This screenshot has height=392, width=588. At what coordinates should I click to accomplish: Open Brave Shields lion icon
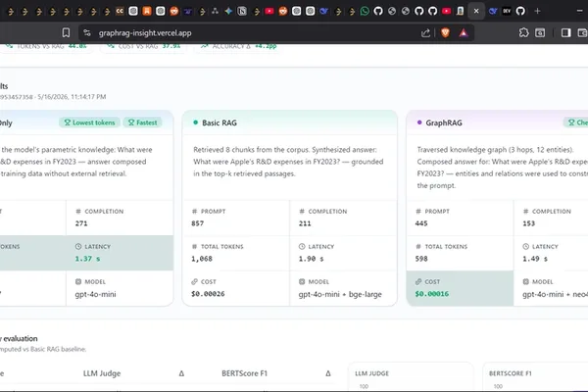445,33
